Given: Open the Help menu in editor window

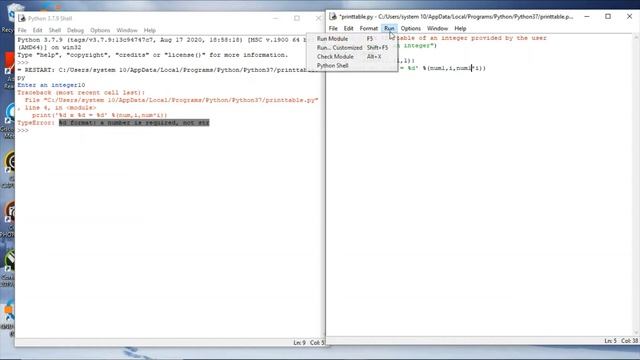Looking at the screenshot, I should click(460, 29).
